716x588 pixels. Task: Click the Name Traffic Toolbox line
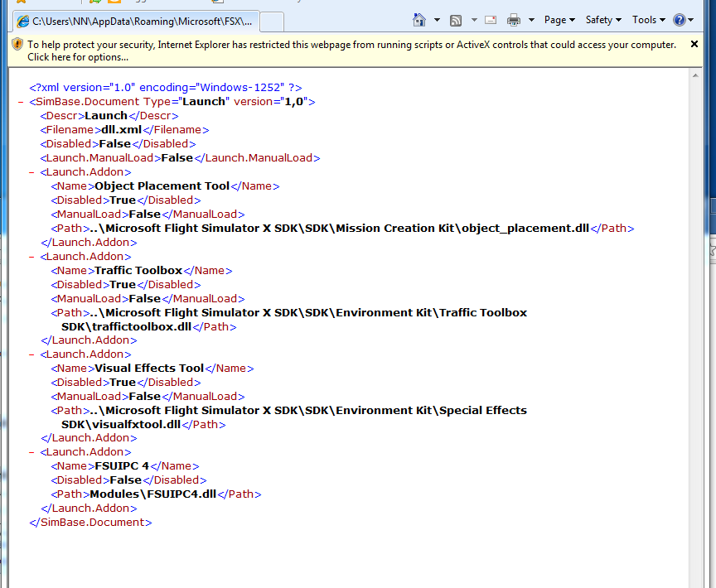coord(142,271)
